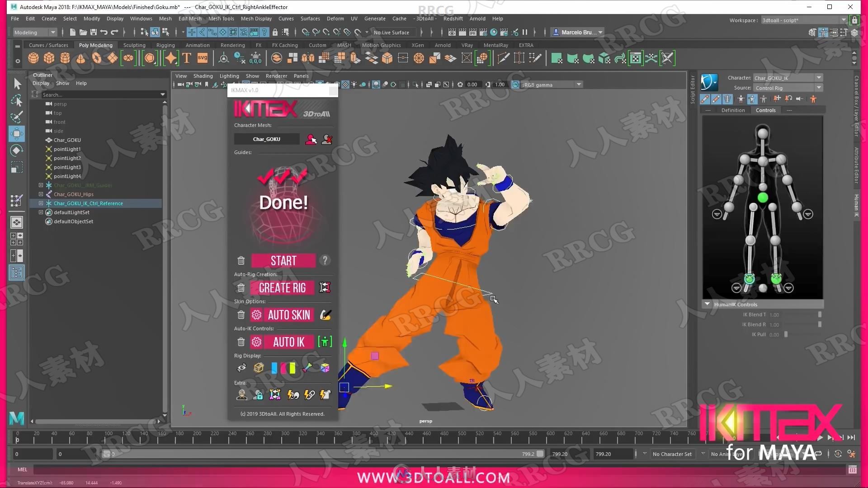Activate the Rotate tool in toolbox

coord(17,150)
